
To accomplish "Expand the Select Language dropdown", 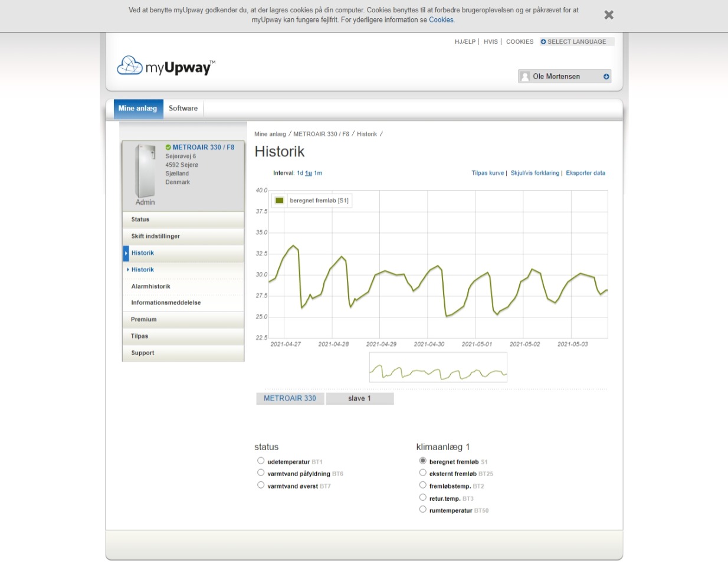I will 576,42.
